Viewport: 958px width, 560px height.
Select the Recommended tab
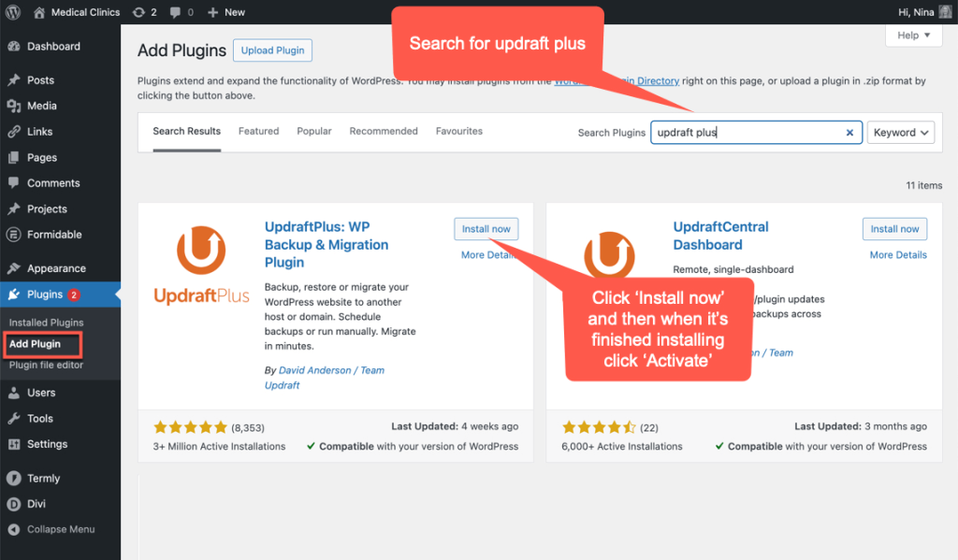tap(384, 132)
